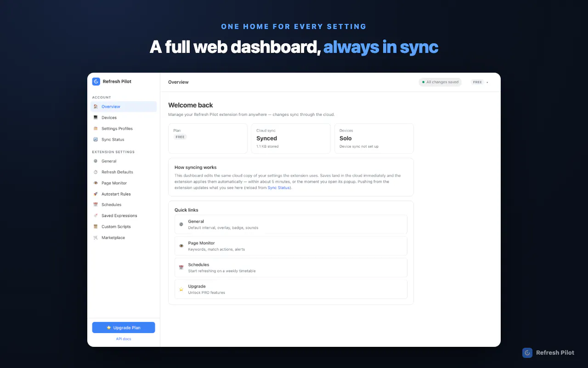
Task: Open the General quick link card
Action: pyautogui.click(x=291, y=224)
